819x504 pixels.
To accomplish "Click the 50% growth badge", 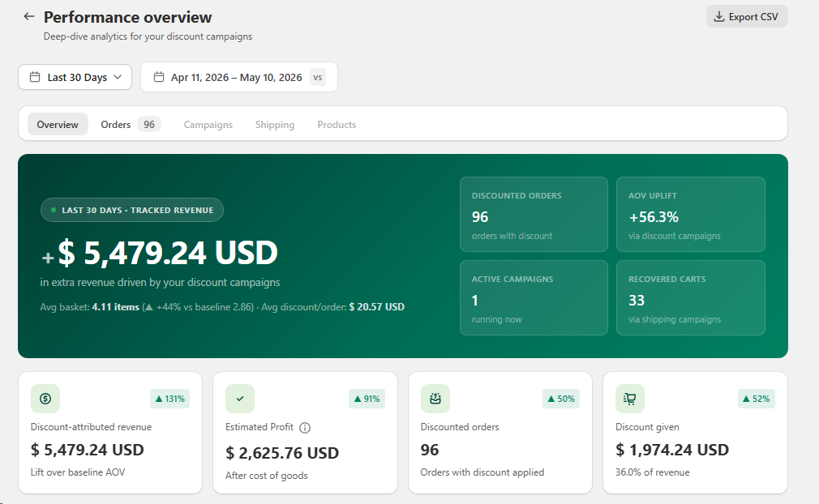I will tap(561, 399).
